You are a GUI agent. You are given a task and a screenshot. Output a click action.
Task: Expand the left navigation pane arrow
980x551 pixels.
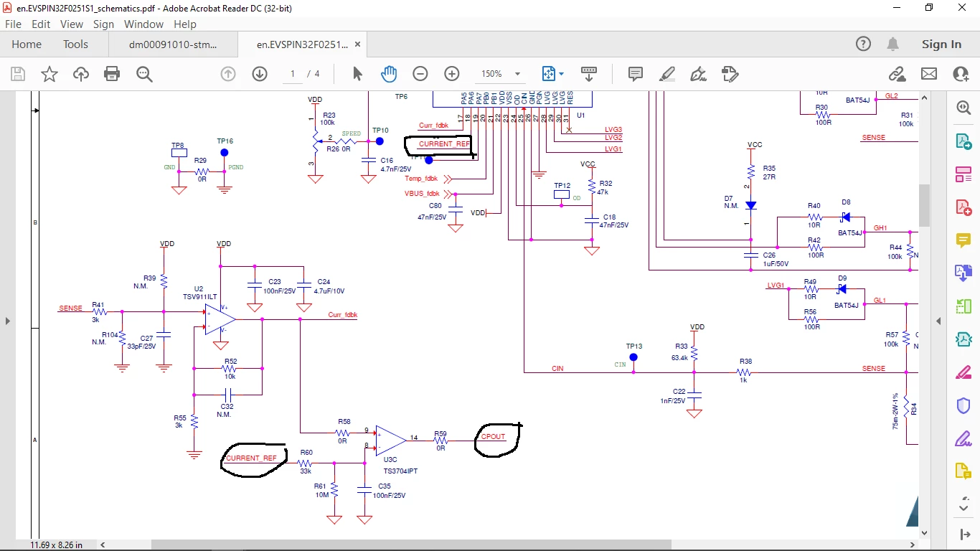tap(8, 321)
